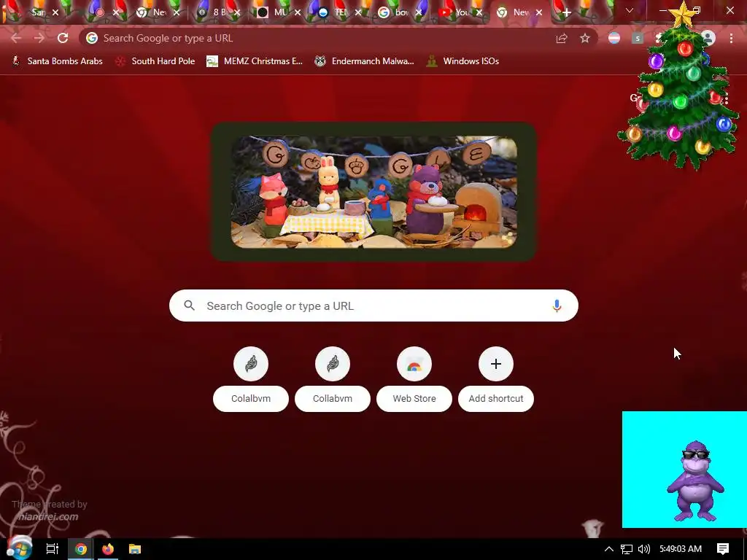Open a new tab with the plus button
The image size is (747, 560).
point(566,12)
